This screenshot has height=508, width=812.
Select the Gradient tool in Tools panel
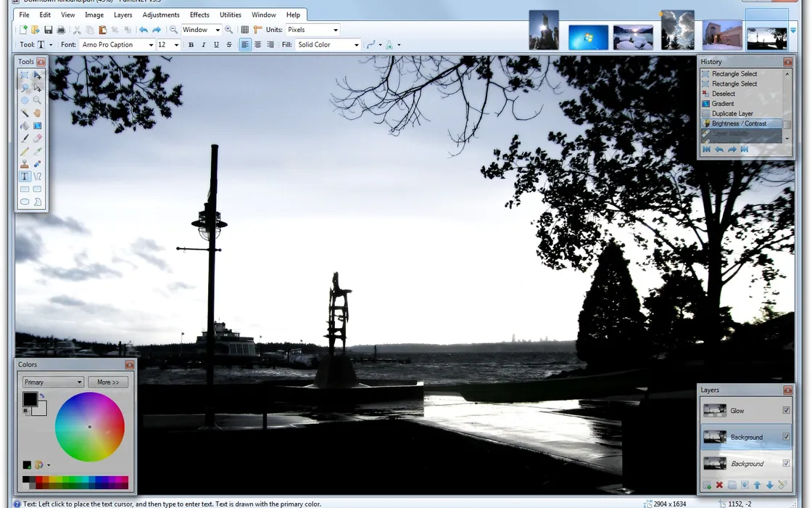[x=37, y=126]
